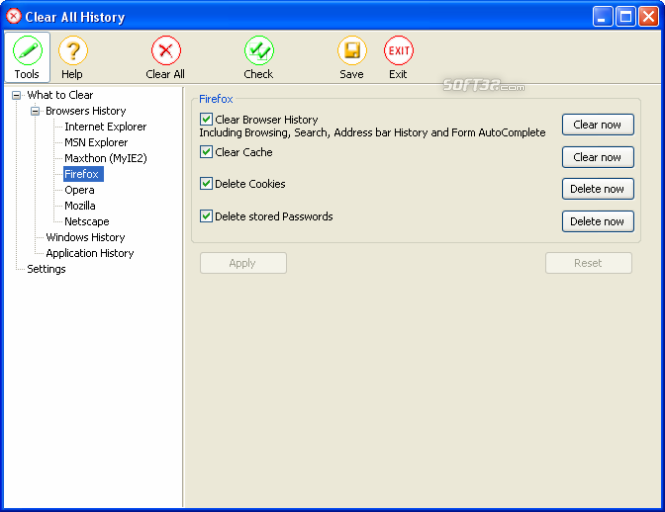Open the Windows History node
The height and width of the screenshot is (512, 665).
85,237
